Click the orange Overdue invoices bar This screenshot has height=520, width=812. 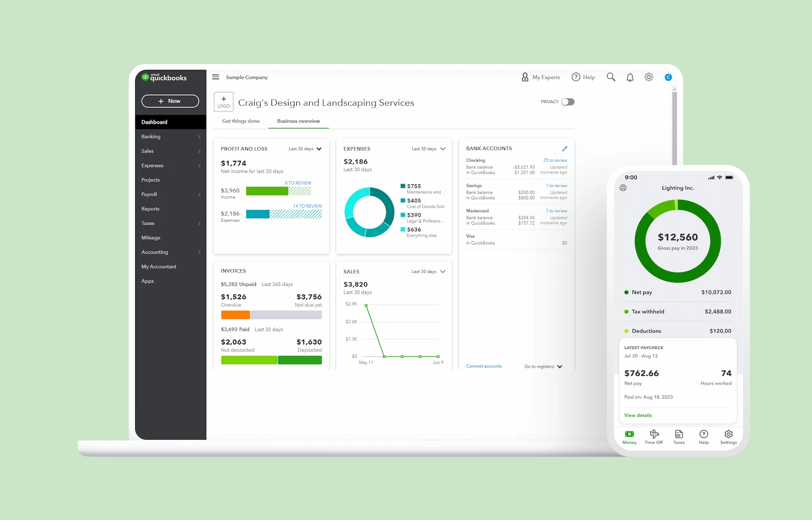coord(235,315)
